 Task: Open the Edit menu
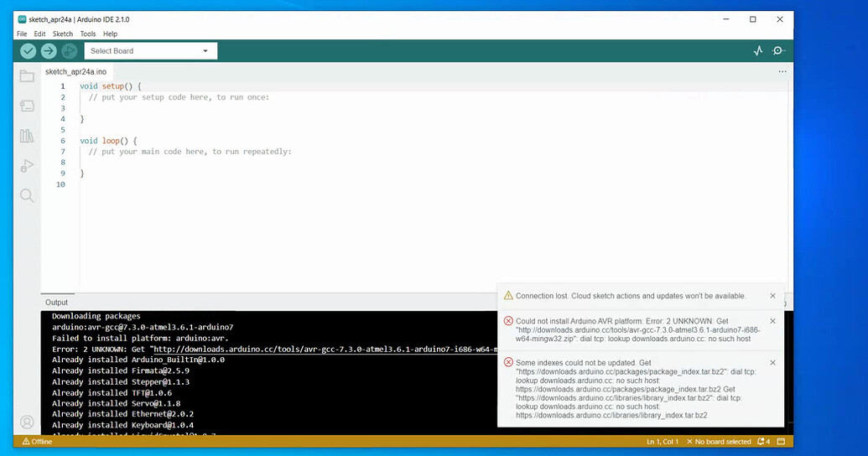(40, 34)
